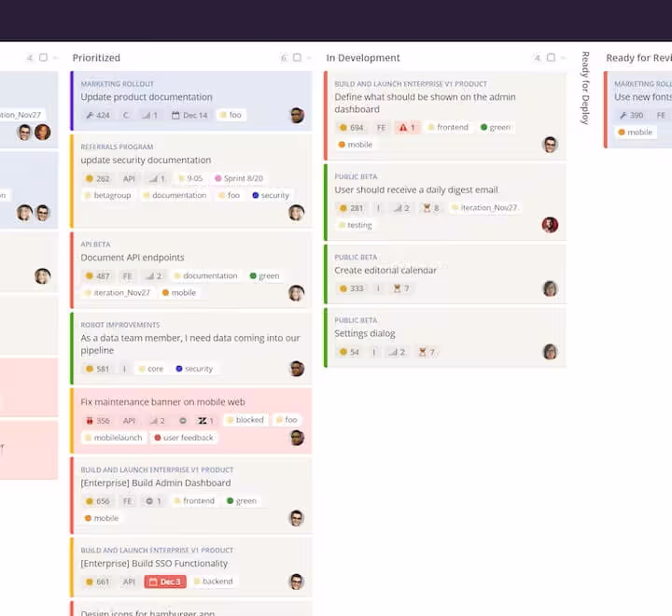Viewport: 672px width, 616px height.
Task: Click the 'In Development' column header
Action: point(363,58)
